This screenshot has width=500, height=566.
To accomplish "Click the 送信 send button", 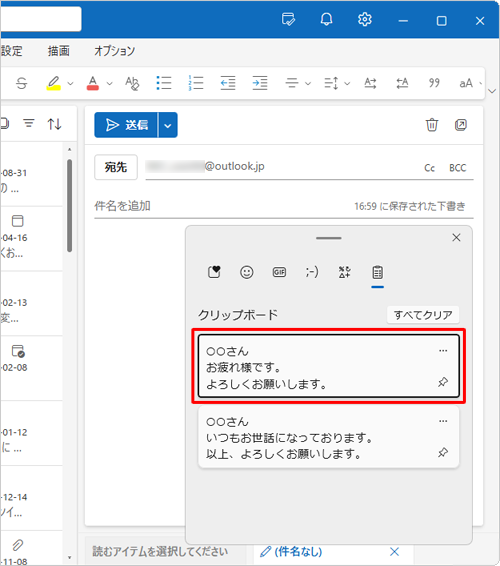I will tap(126, 125).
